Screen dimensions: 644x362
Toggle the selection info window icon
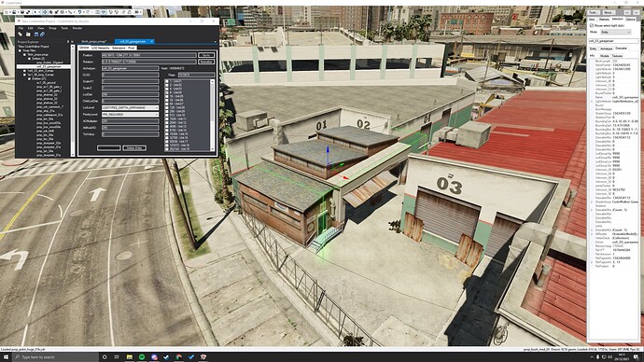(97, 12)
